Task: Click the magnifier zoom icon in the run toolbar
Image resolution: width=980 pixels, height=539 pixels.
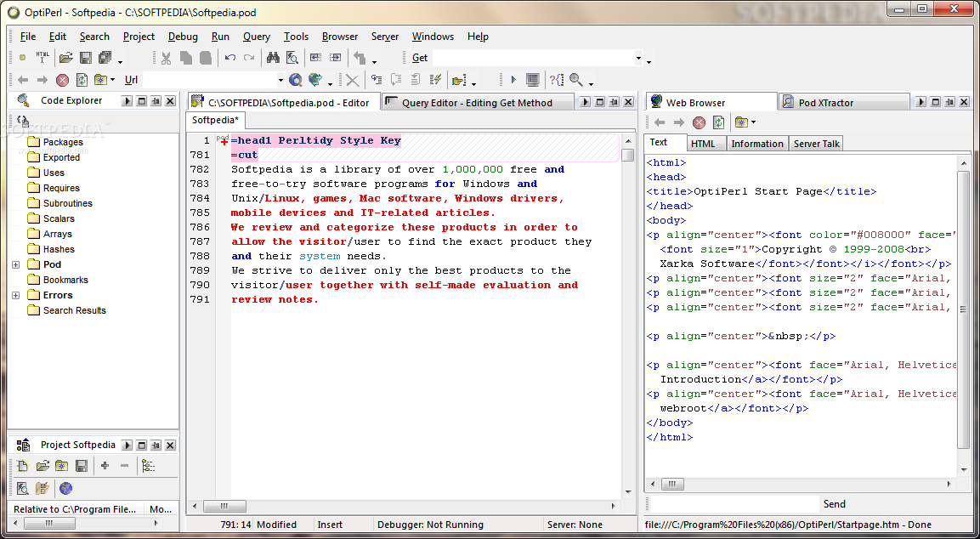Action: pos(575,80)
